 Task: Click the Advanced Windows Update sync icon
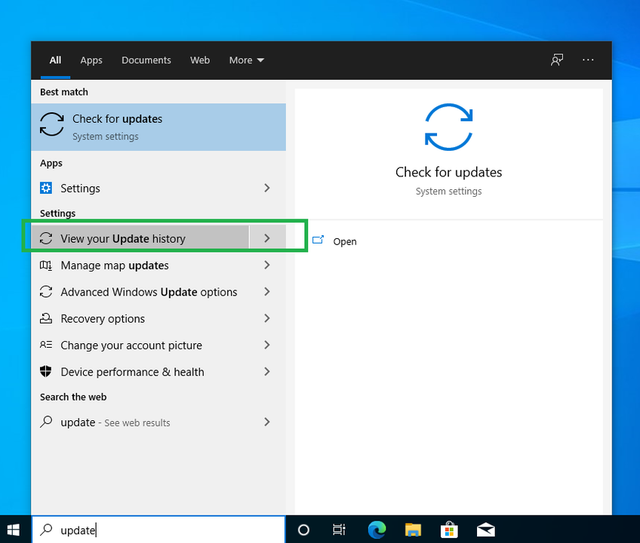pyautogui.click(x=46, y=292)
